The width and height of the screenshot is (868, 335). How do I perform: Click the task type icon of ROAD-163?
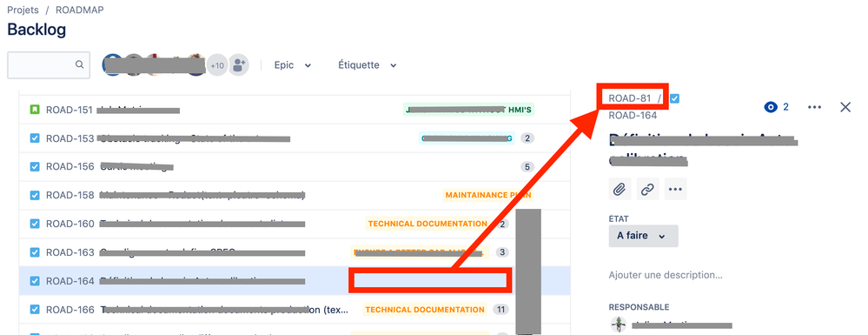click(35, 252)
